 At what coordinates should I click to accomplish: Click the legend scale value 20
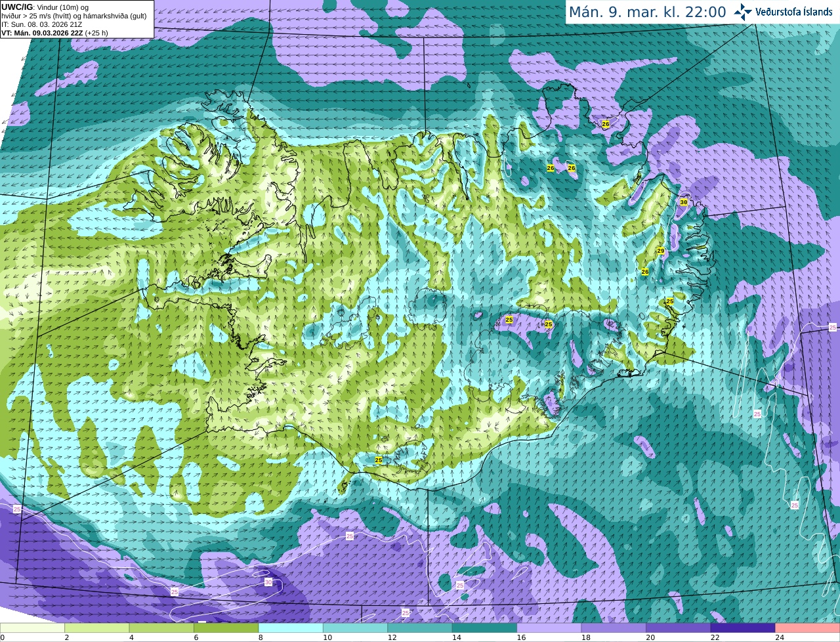tap(650, 637)
